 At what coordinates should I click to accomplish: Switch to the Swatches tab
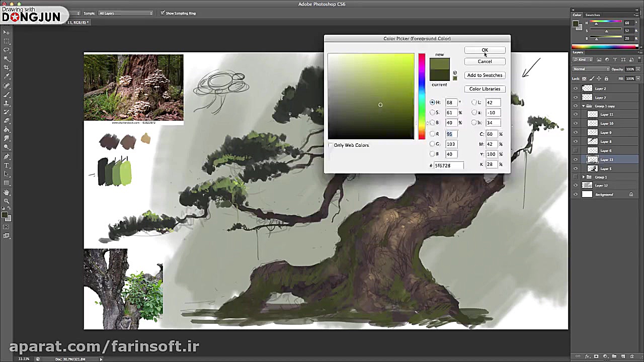(x=593, y=15)
